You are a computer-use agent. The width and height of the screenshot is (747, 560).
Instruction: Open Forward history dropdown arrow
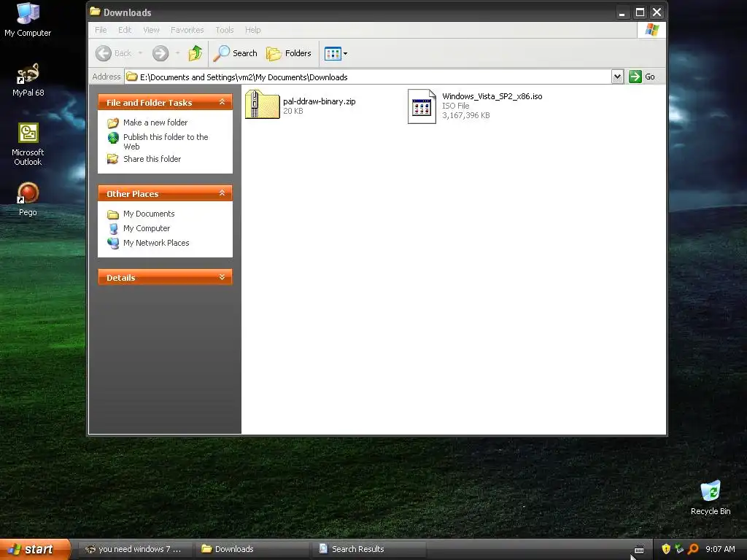177,53
